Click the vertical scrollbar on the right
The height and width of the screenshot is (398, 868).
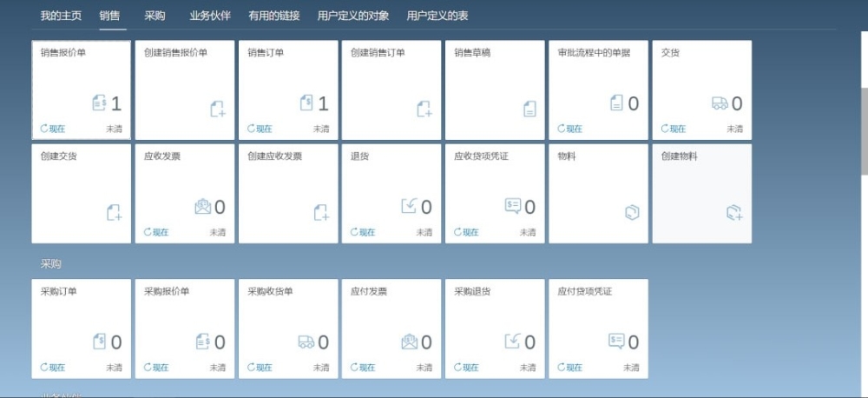(x=863, y=174)
